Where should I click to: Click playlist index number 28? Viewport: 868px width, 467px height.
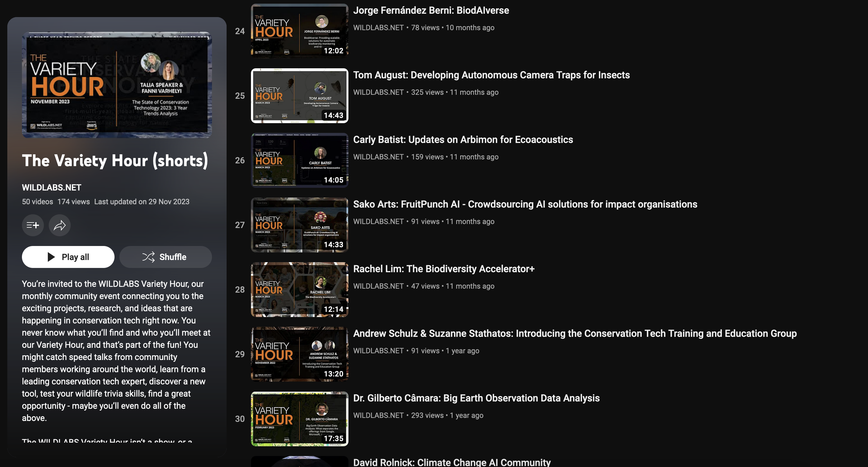click(x=240, y=290)
